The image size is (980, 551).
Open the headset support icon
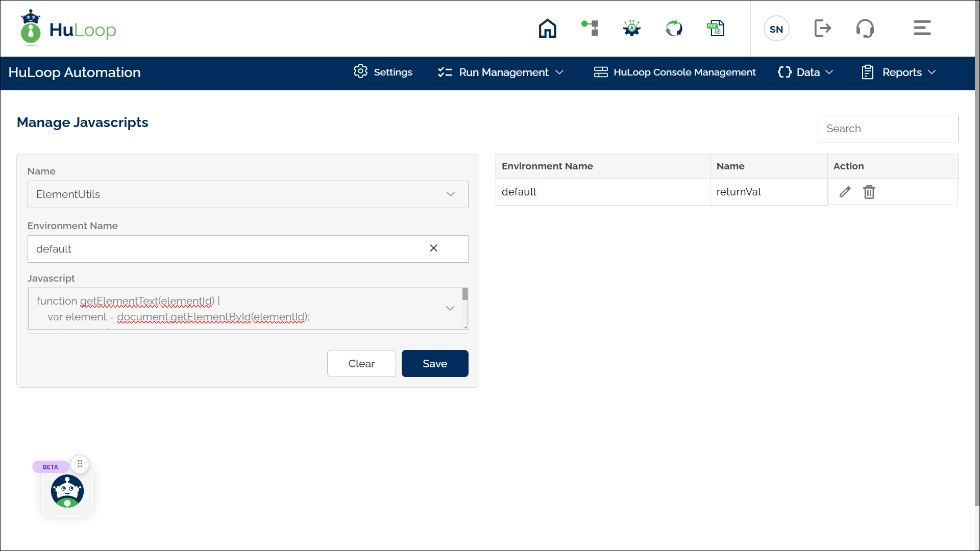(865, 28)
